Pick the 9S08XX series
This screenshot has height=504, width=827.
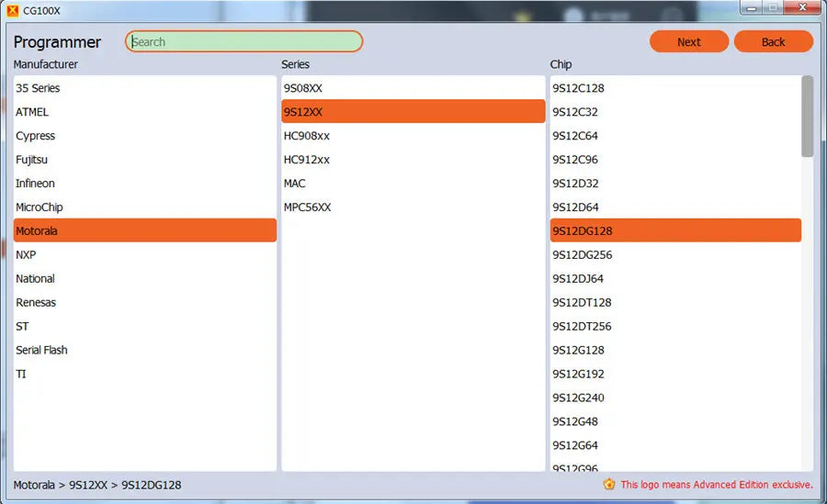tap(413, 88)
